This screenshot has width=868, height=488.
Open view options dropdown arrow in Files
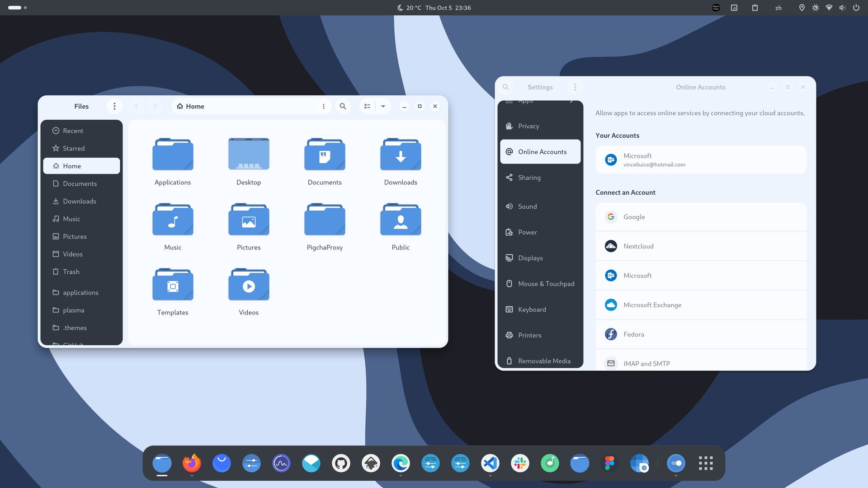[x=383, y=106]
